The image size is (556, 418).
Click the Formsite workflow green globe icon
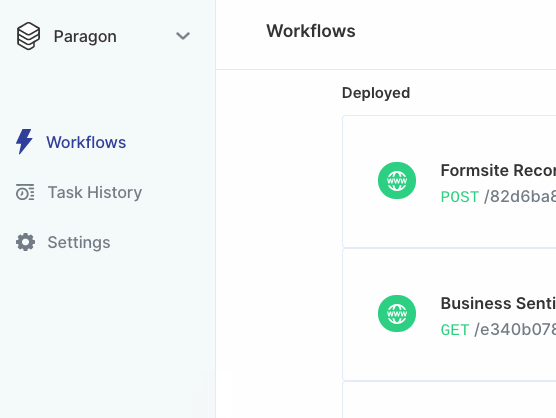(397, 180)
